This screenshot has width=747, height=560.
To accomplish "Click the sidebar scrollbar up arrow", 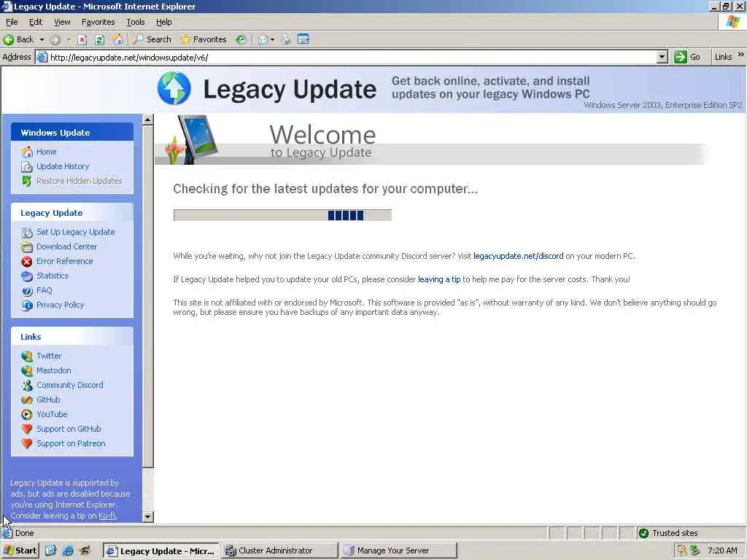I will point(147,120).
